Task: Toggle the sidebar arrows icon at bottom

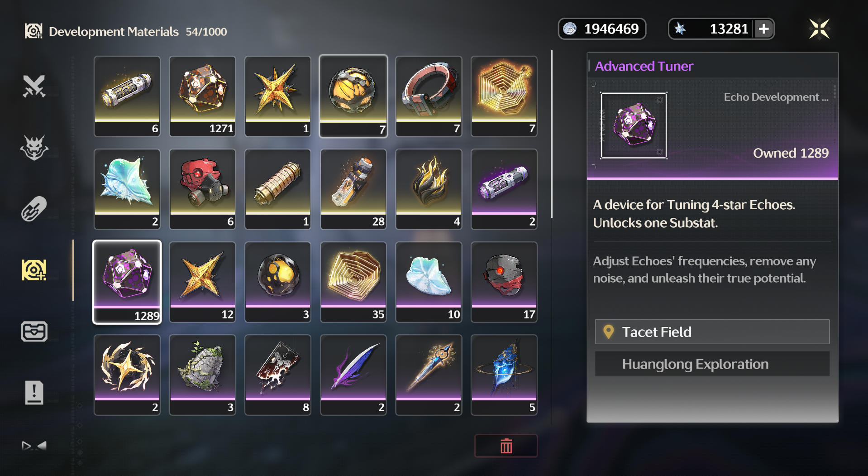Action: pyautogui.click(x=34, y=446)
